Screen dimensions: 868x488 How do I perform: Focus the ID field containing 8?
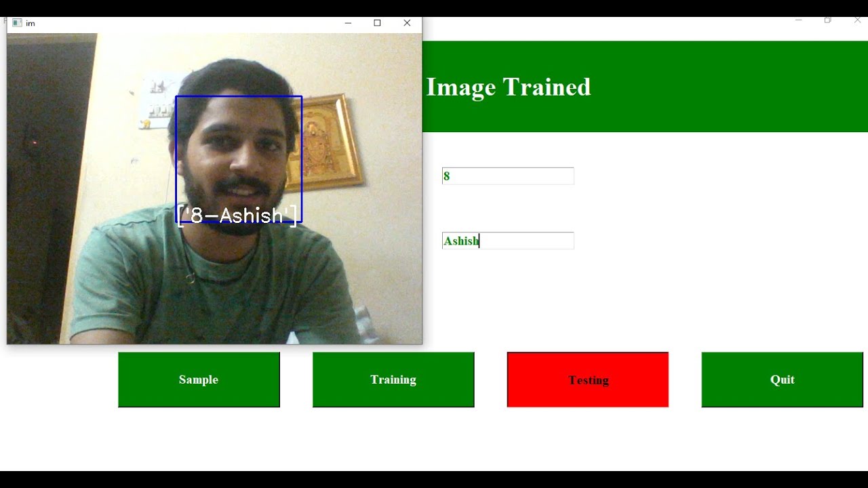pyautogui.click(x=508, y=176)
